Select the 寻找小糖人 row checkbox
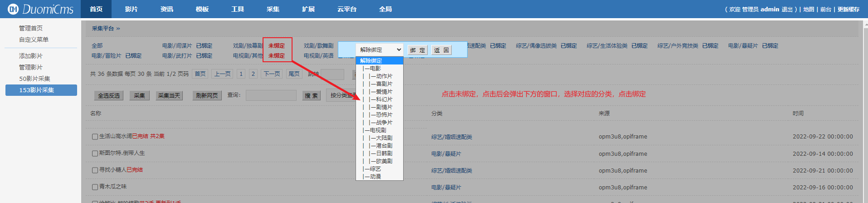 (95, 170)
